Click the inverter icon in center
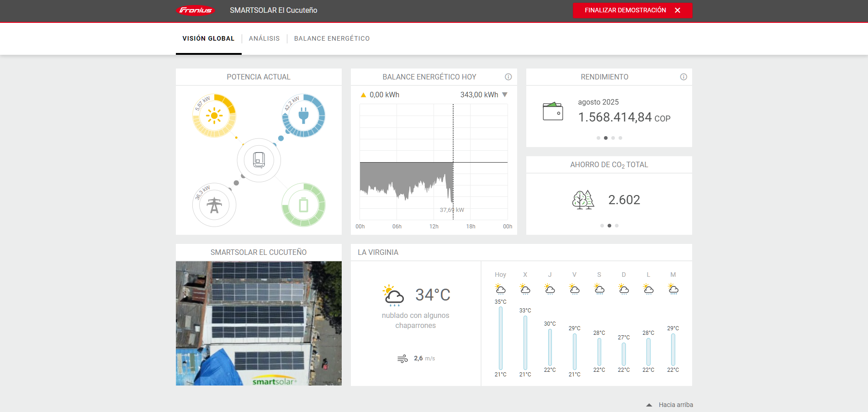 [259, 160]
